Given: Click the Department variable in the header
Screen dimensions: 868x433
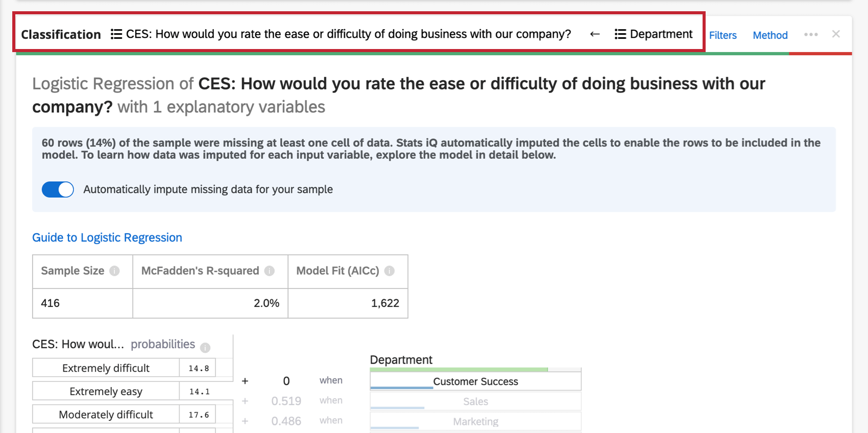Looking at the screenshot, I should click(x=661, y=34).
